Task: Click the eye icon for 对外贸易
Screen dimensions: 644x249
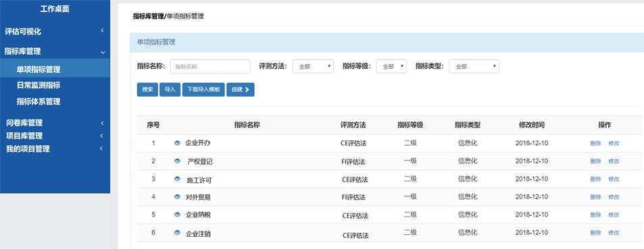Action: pyautogui.click(x=178, y=196)
